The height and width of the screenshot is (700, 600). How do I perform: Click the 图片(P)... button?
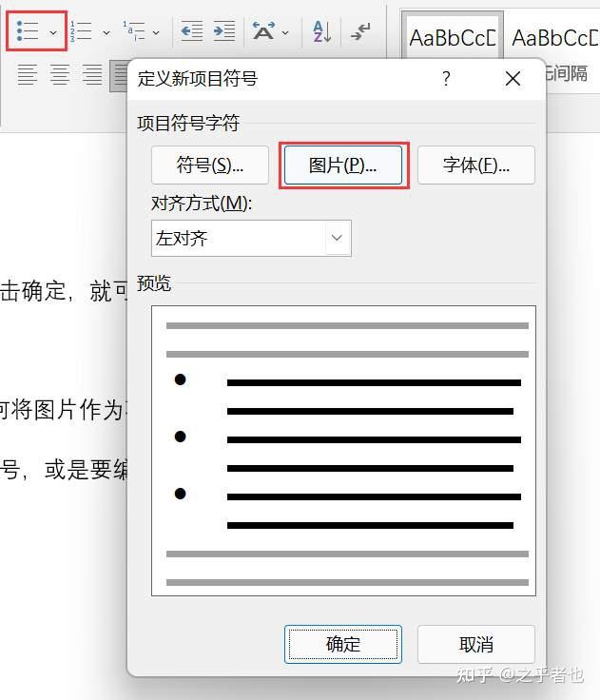pyautogui.click(x=343, y=165)
